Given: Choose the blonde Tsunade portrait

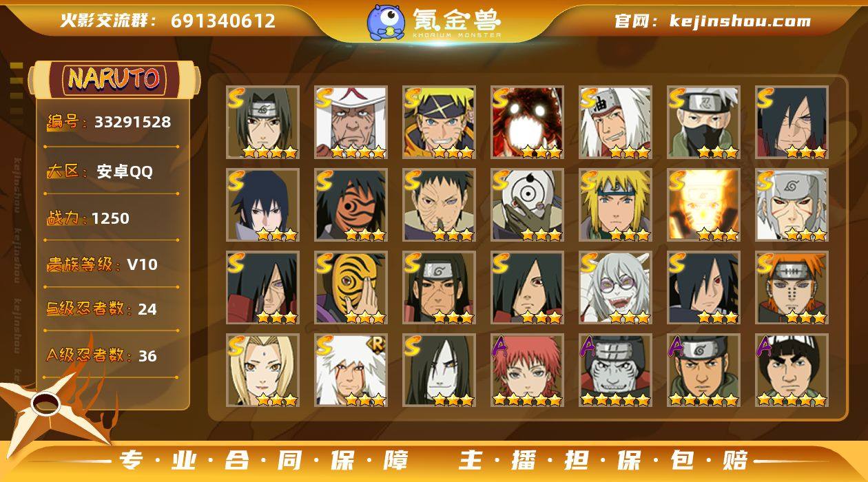Looking at the screenshot, I should click(x=262, y=370).
